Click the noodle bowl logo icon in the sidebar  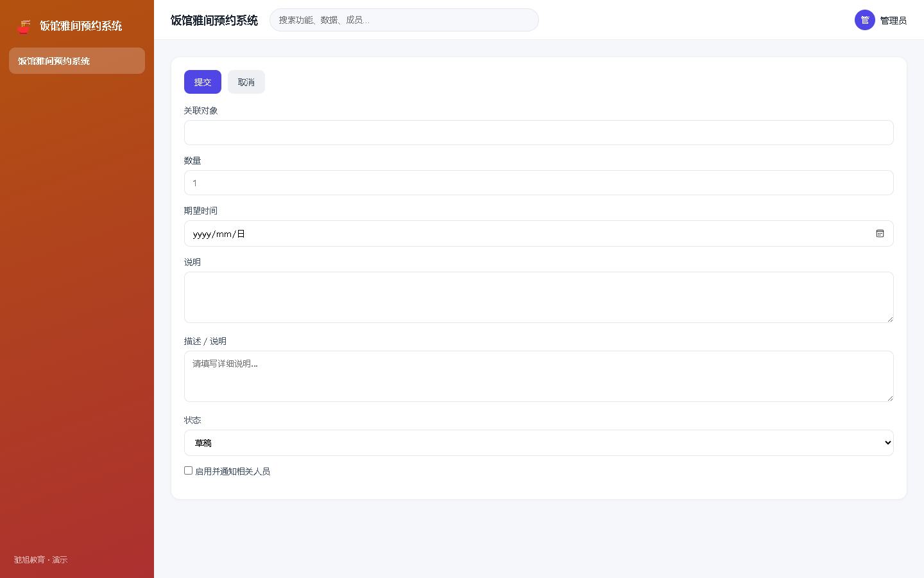tap(24, 26)
